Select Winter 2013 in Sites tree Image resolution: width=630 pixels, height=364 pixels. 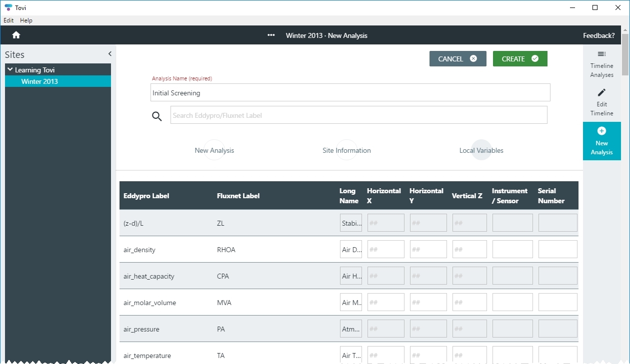point(58,81)
